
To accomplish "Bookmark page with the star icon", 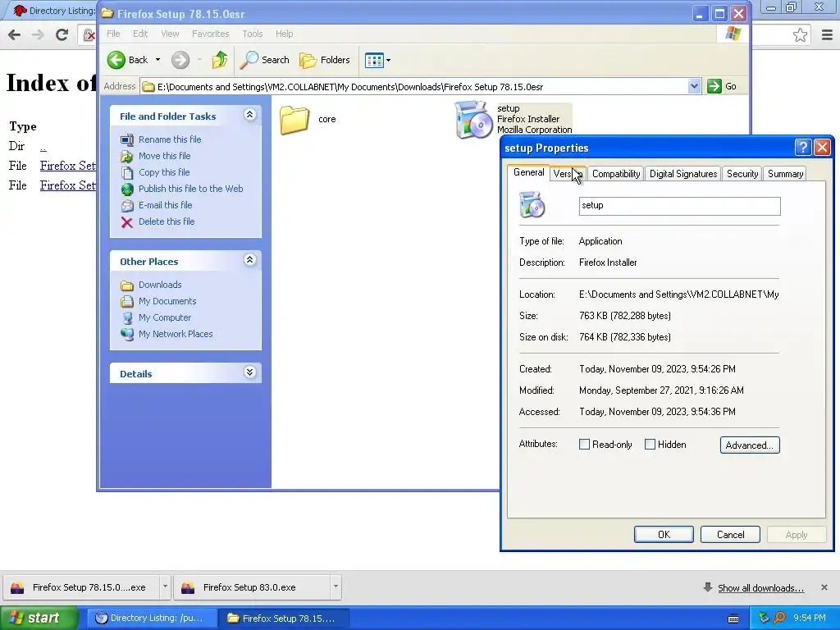I will click(x=800, y=34).
